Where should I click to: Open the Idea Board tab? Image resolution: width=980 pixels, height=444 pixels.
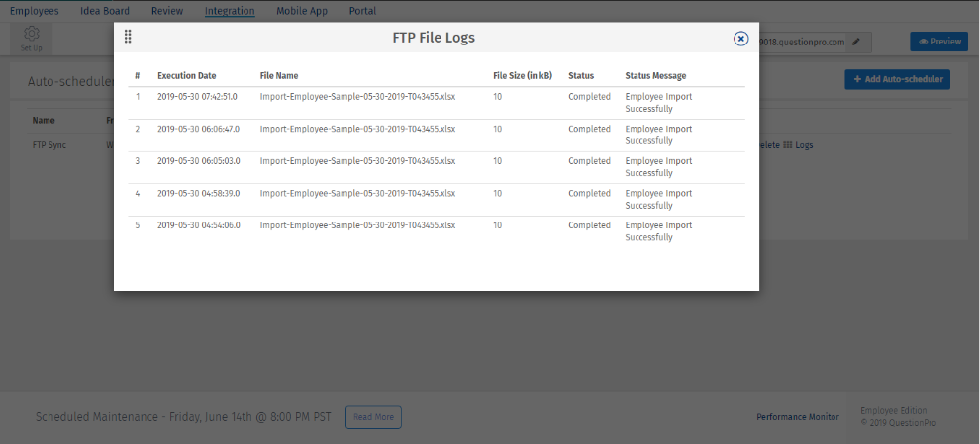point(105,11)
